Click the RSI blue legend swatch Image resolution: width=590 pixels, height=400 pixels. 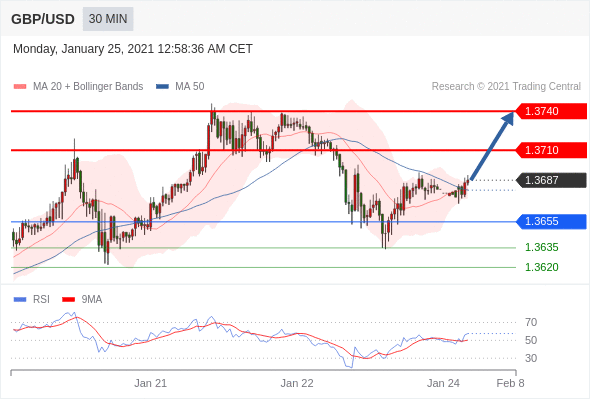coord(20,300)
